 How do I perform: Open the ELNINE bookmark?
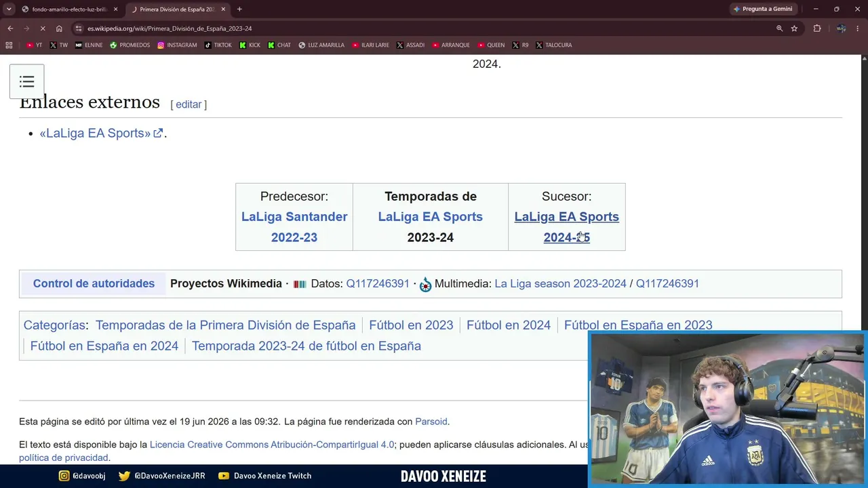point(89,45)
